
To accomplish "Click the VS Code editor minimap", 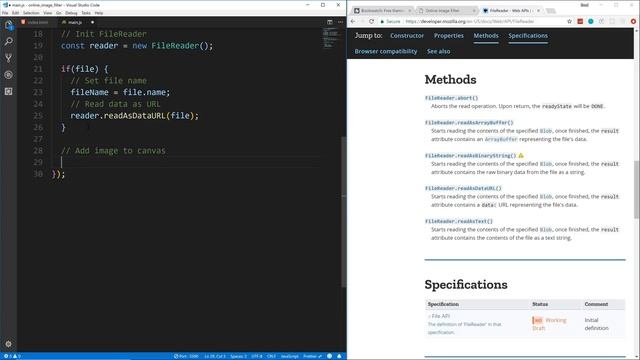I will pos(330,38).
